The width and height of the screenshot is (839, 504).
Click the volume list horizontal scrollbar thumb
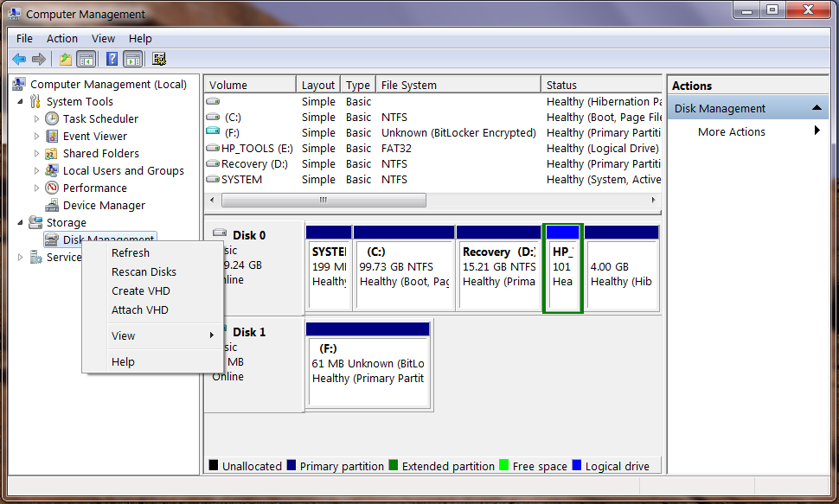click(x=323, y=200)
